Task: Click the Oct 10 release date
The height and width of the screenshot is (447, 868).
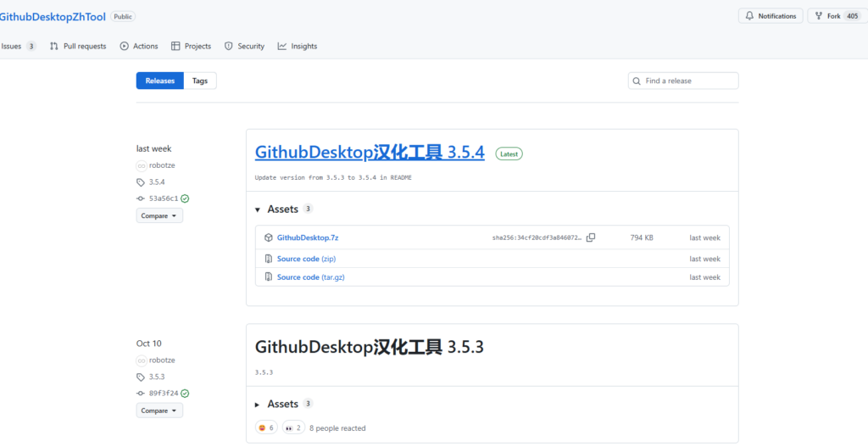Action: 149,344
